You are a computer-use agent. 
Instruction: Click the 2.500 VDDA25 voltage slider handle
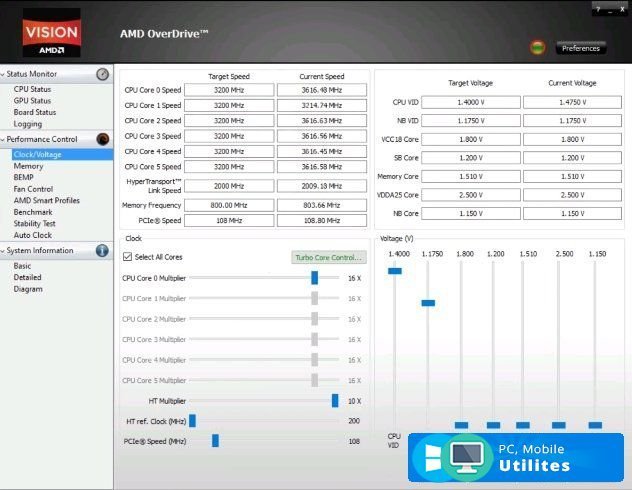point(559,425)
